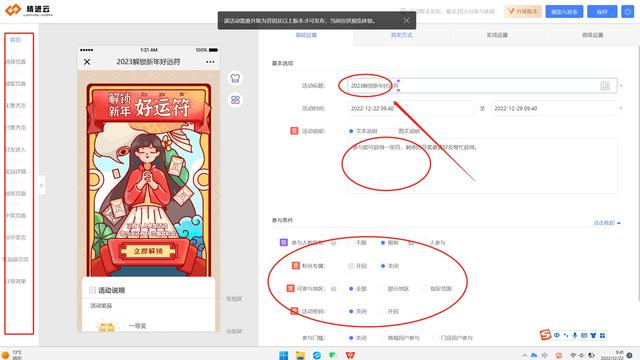Click the help icon next to participant limit

click(333, 243)
